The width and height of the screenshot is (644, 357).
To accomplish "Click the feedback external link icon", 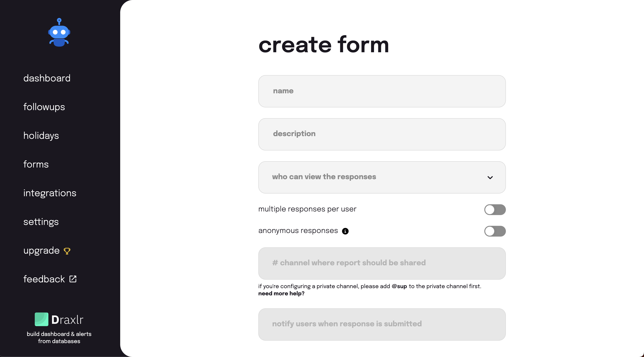I will click(73, 279).
